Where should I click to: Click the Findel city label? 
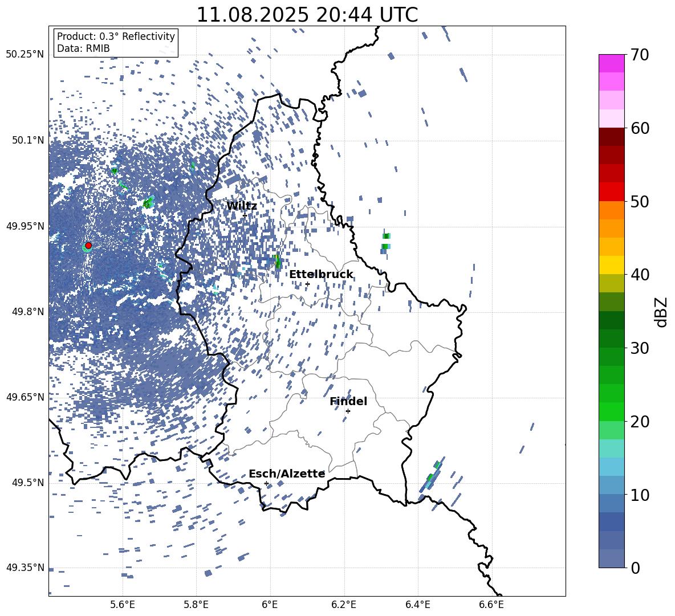[348, 401]
